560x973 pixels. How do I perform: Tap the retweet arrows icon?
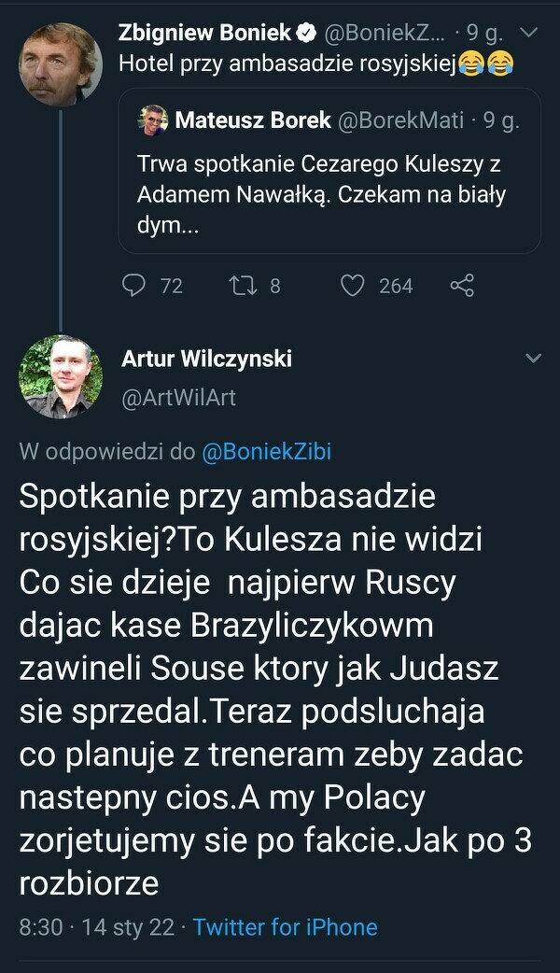click(243, 286)
